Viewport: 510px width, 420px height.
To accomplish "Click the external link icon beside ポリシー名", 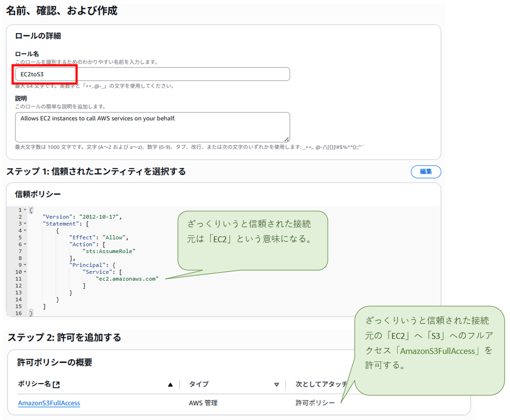I will [x=56, y=385].
